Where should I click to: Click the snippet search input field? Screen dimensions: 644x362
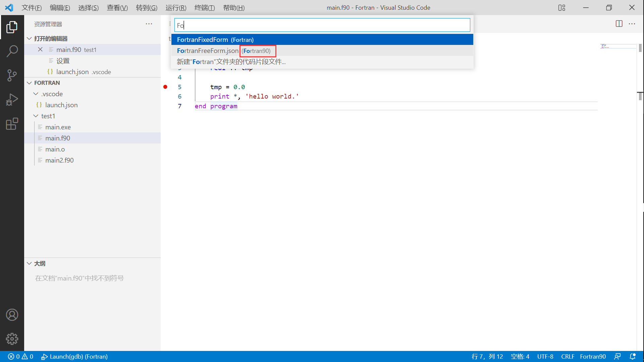(322, 25)
